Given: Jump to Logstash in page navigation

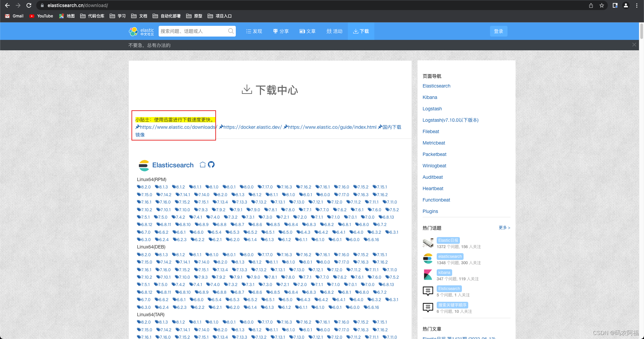Looking at the screenshot, I should point(432,109).
